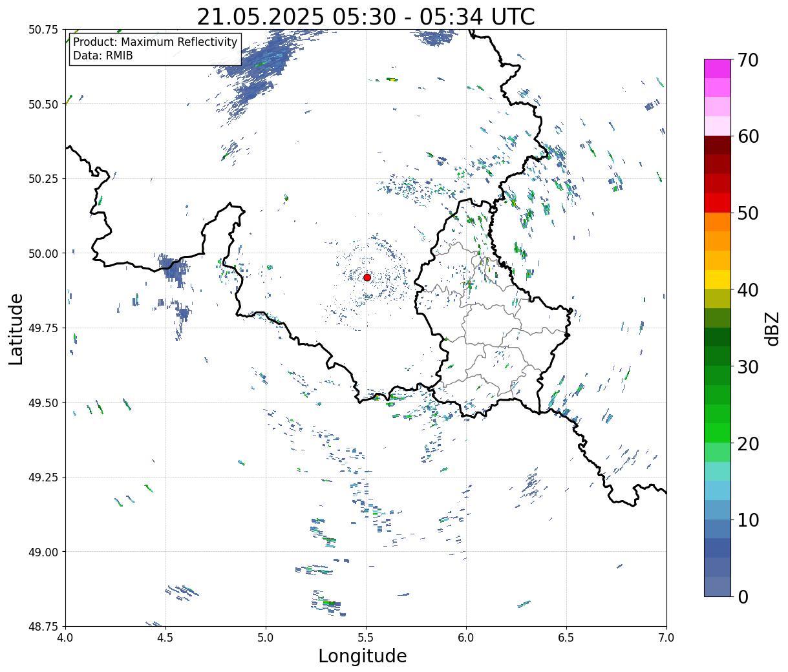Screen dimensions: 788x672
Task: Click the 49.50 latitude tick label
Action: coord(43,403)
